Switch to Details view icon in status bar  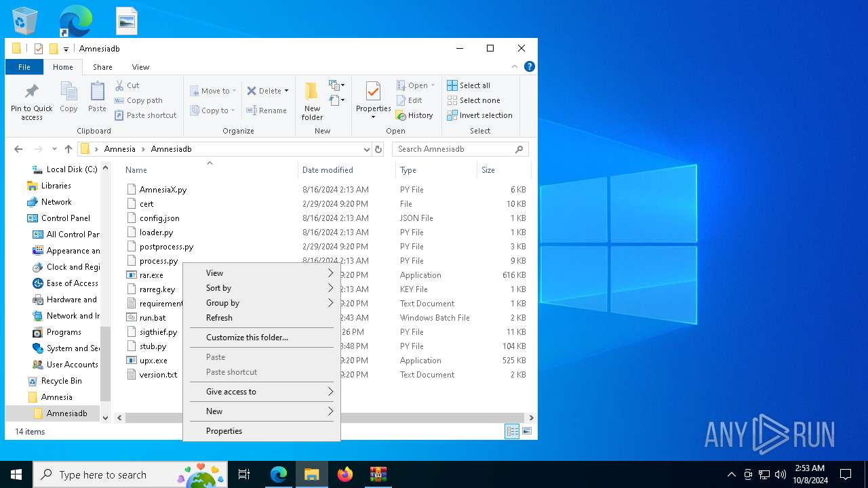click(x=512, y=431)
